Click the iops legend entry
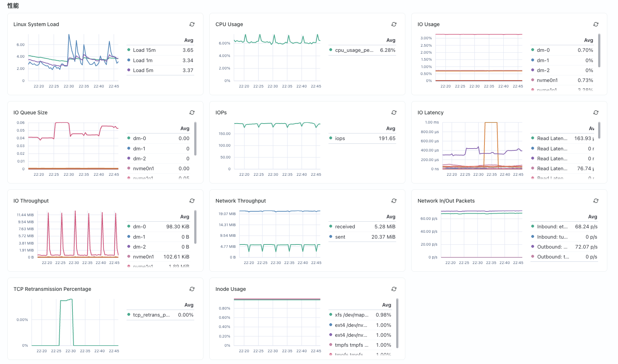 point(340,138)
